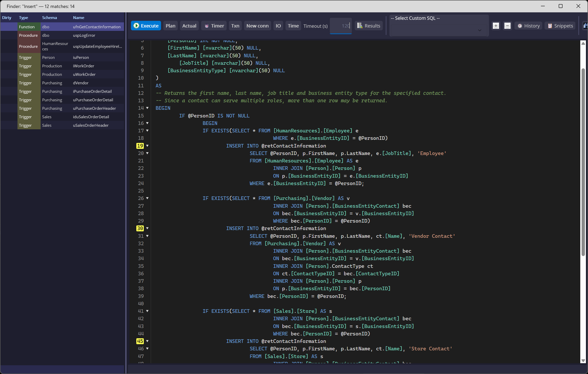The height and width of the screenshot is (374, 588).
Task: Collapse the fold at line 26
Action: 147,198
